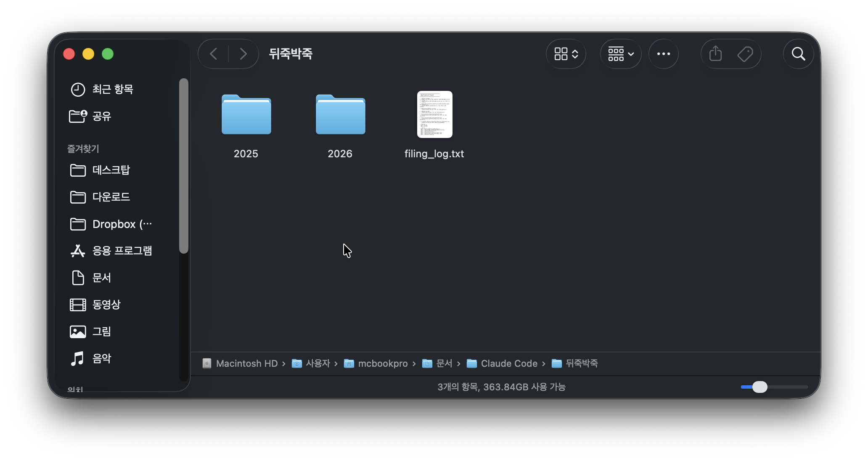Open Recents (최근 항목) in sidebar
Viewport: 868px width, 461px height.
(x=112, y=89)
